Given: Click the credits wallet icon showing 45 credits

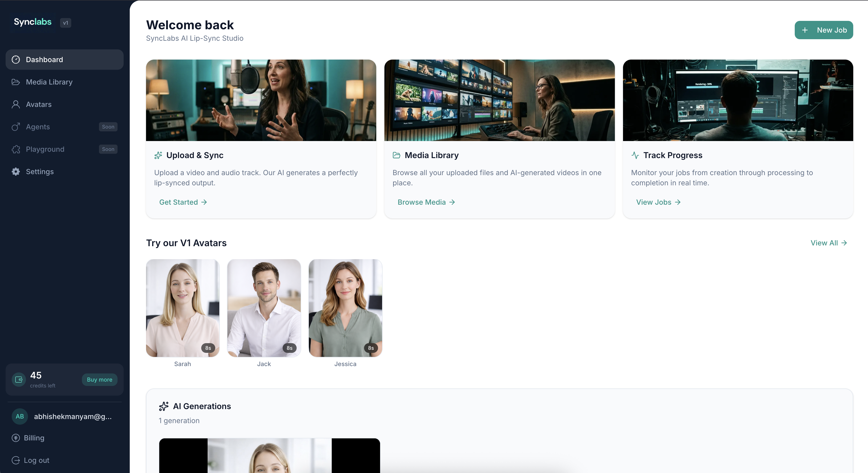Looking at the screenshot, I should click(x=18, y=379).
